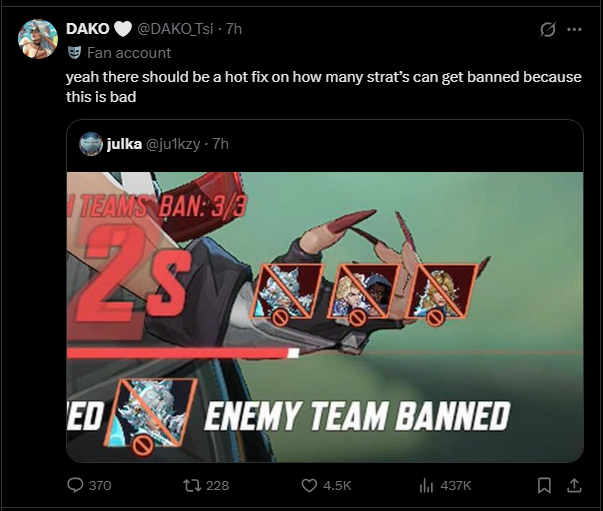Click the repost arrows icon
Screen dimensions: 603x511
click(192, 485)
